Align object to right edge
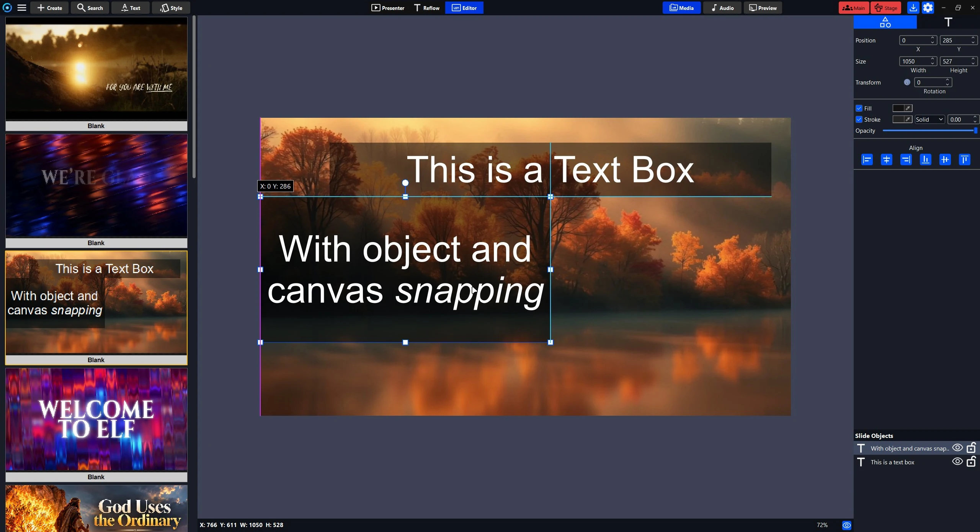 coord(906,159)
